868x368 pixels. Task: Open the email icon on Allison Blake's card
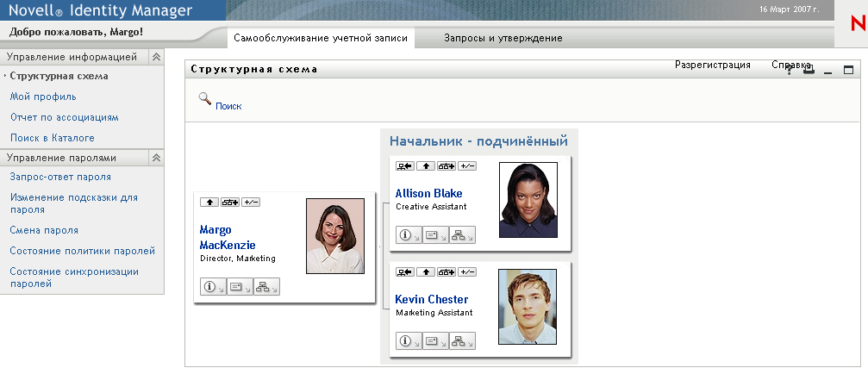coord(434,234)
